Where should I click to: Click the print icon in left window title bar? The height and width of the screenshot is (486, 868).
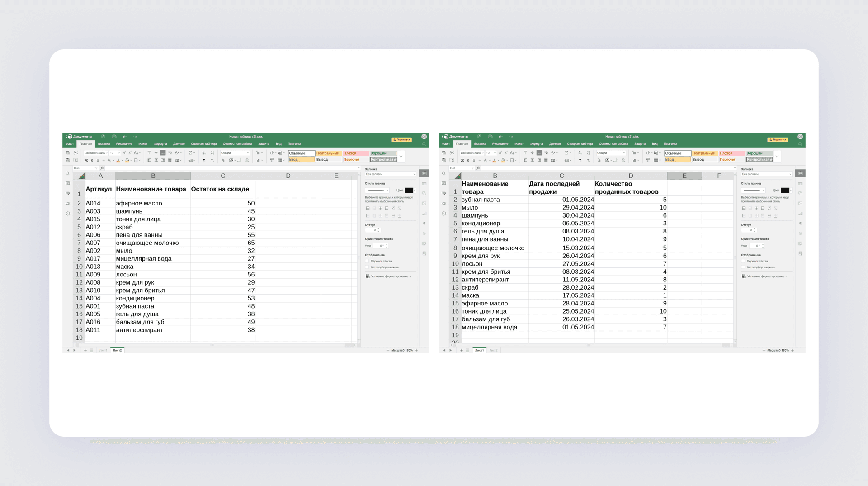tap(114, 136)
